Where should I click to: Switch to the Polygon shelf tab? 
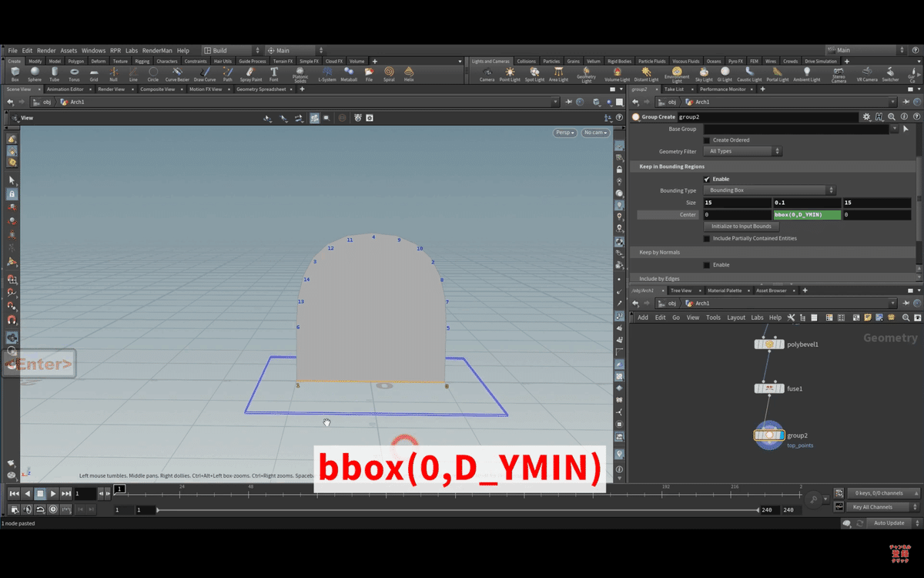(x=76, y=61)
